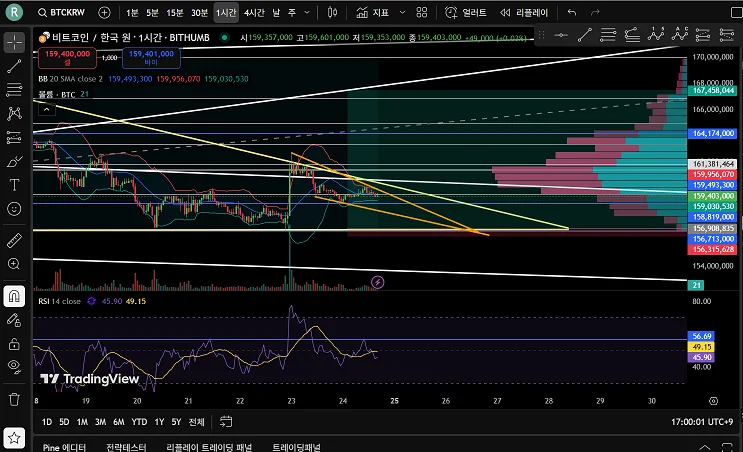Expand the bottom panel with the up chevron

click(x=705, y=447)
